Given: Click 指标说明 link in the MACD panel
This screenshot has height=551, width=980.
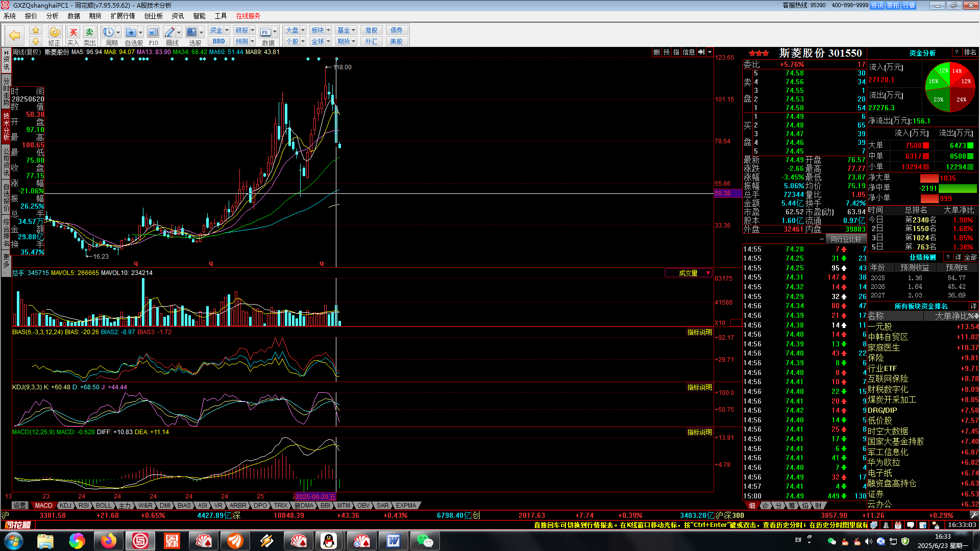Looking at the screenshot, I should [699, 432].
